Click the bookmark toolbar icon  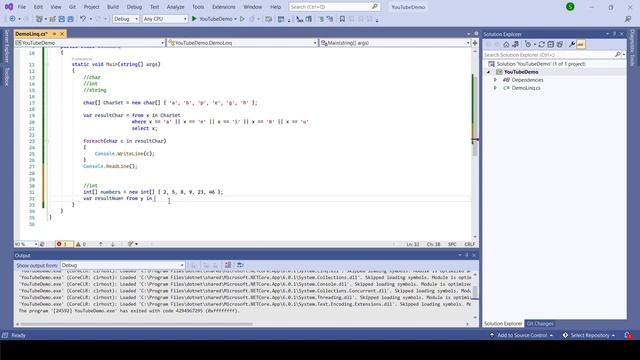coord(342,19)
